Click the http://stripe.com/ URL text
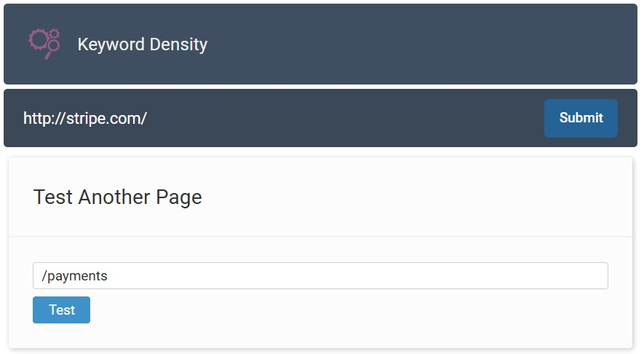The width and height of the screenshot is (644, 354). click(x=85, y=119)
